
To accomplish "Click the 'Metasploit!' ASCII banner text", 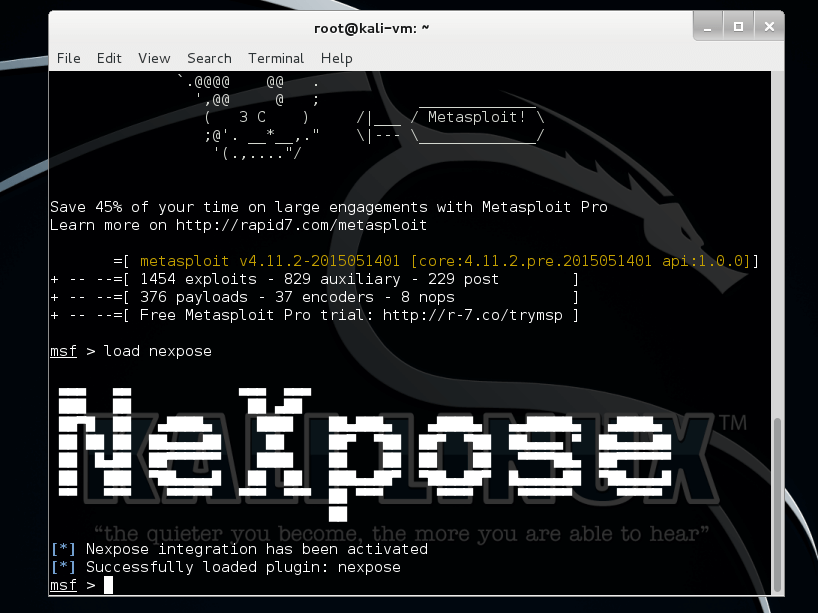I will (x=477, y=117).
